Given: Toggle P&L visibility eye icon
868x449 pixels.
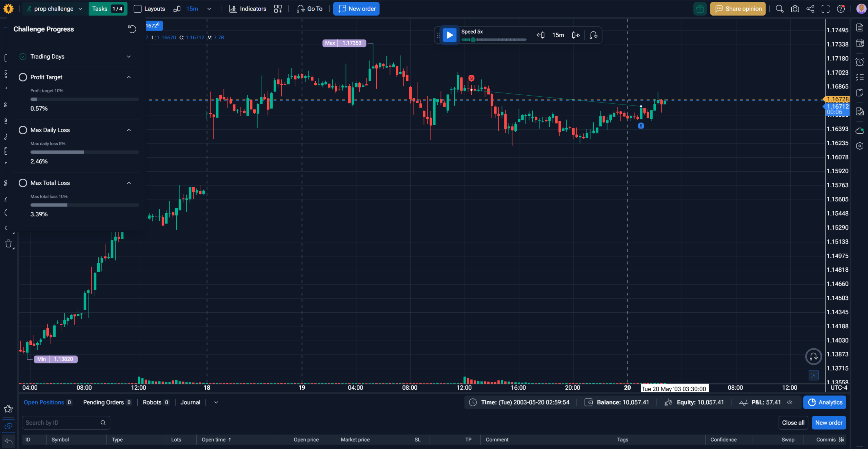Looking at the screenshot, I should pos(790,403).
